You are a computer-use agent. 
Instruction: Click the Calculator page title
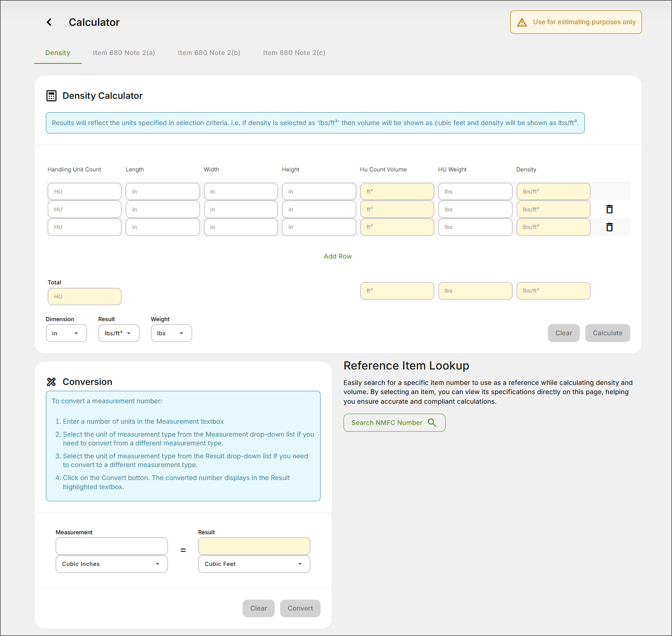tap(94, 22)
